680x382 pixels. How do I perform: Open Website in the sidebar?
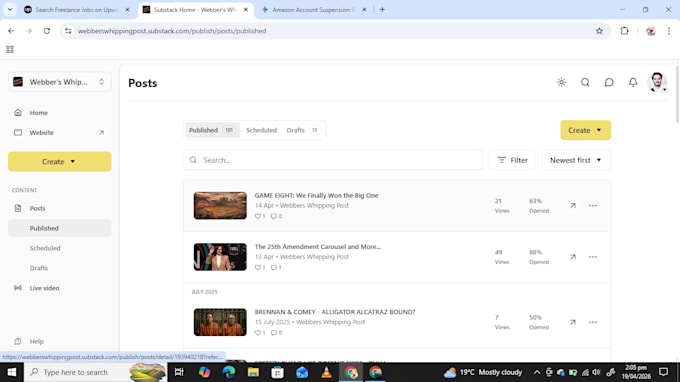(x=41, y=133)
